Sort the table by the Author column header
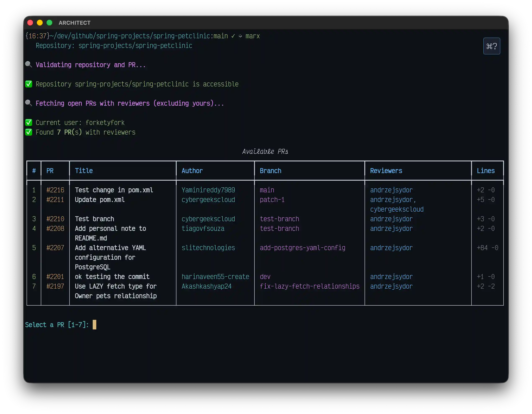The width and height of the screenshot is (532, 414). [192, 171]
